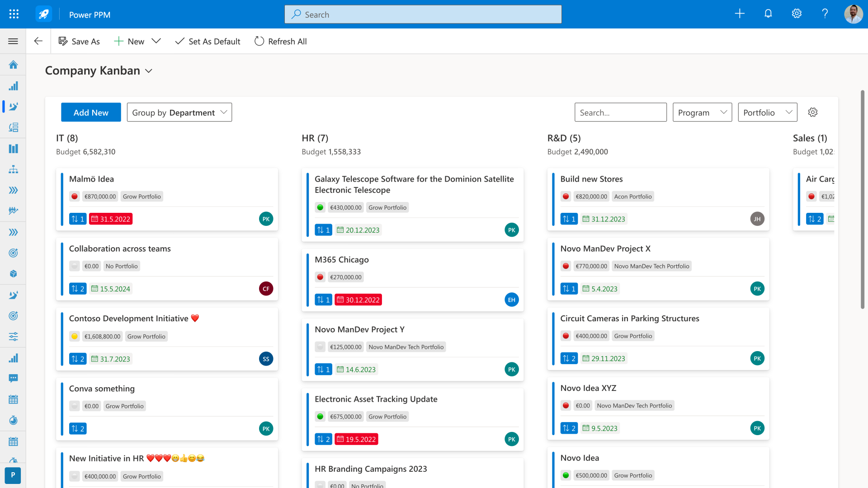Expand the New button dropdown arrow
Image resolution: width=868 pixels, height=488 pixels.
tap(156, 41)
